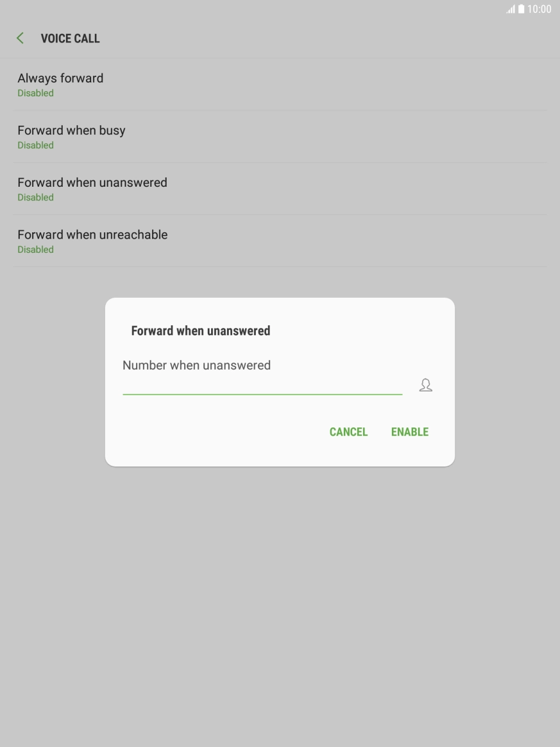
Task: Open the Forward when unanswered option
Action: point(280,188)
